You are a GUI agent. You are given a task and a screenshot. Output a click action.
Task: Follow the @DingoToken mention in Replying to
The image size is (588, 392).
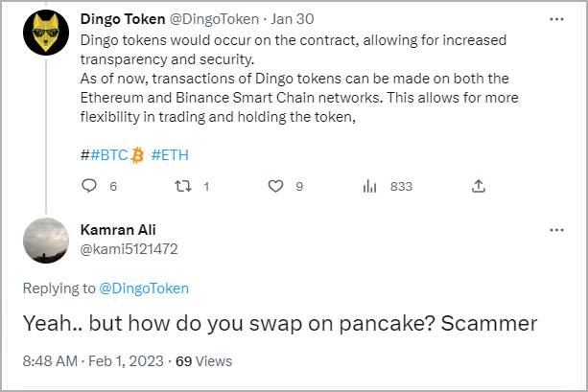[144, 288]
